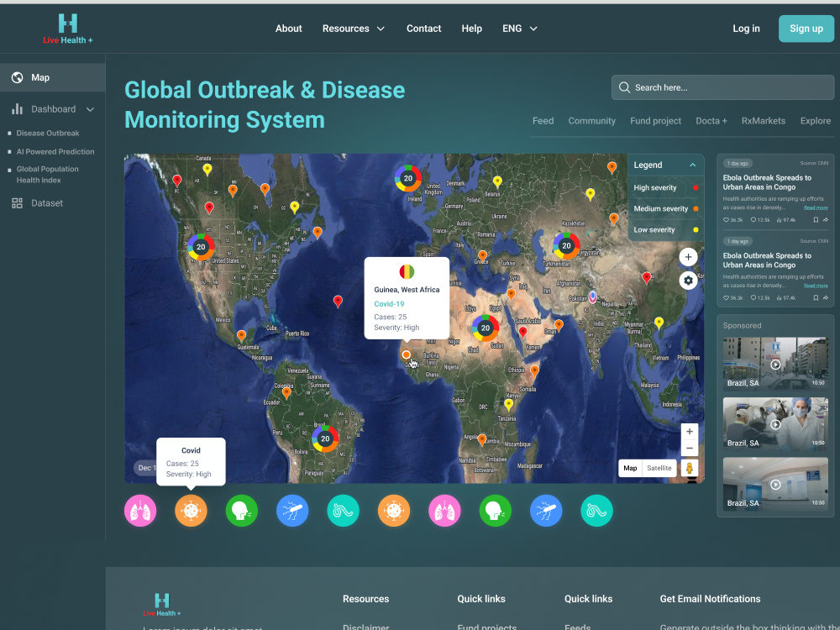840x630 pixels.
Task: Toggle High severity in legend
Action: (666, 187)
